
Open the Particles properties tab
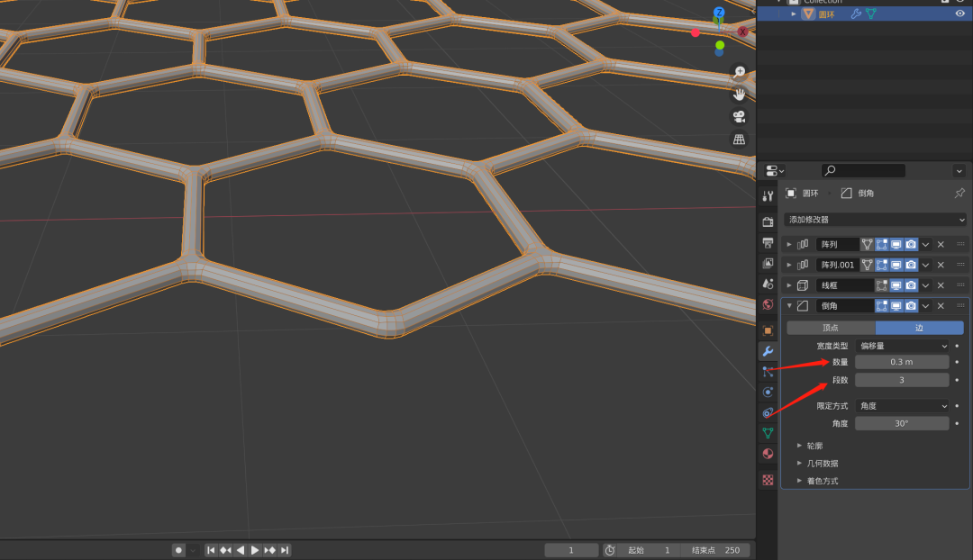point(768,372)
